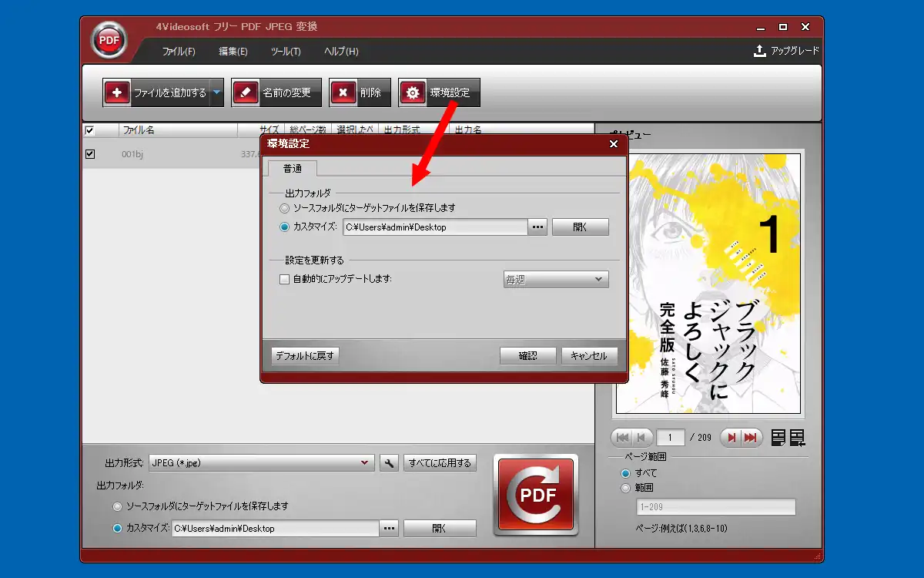The image size is (924, 578).
Task: Go to next page in preview
Action: click(731, 438)
